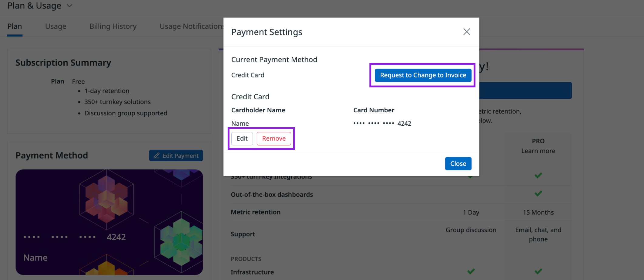Click the credit card image ending 4242
The height and width of the screenshot is (280, 644).
pos(109,222)
